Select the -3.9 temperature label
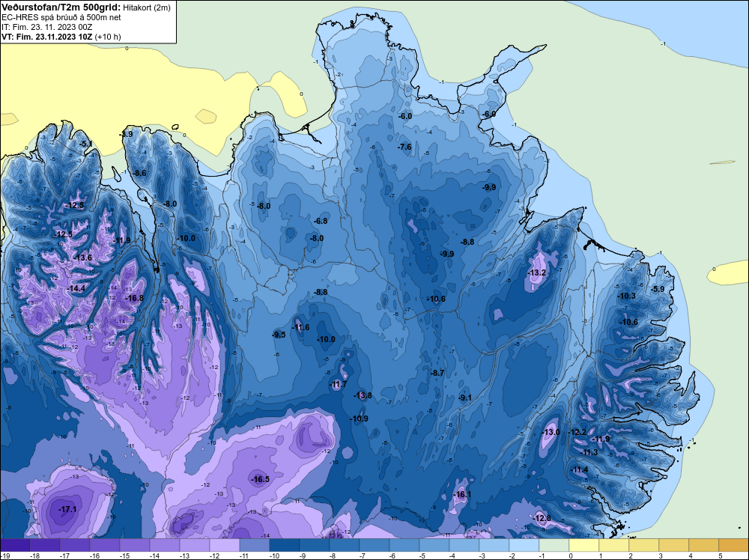Viewport: 749px width, 560px height. coord(126,135)
